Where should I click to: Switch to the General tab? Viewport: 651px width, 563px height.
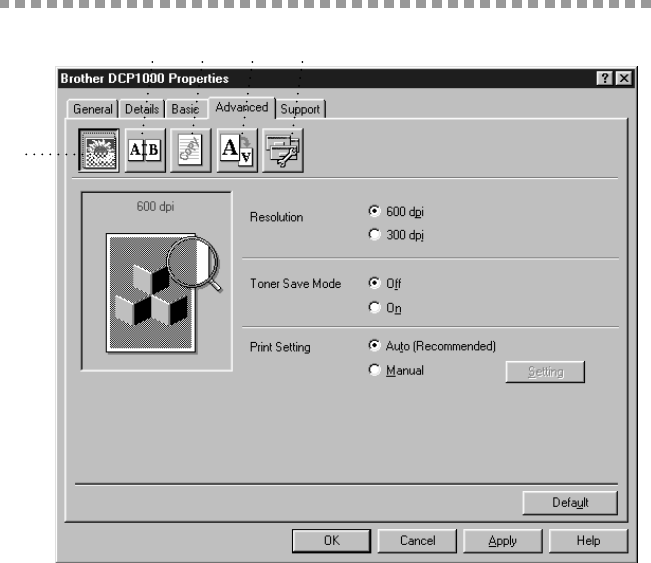click(x=93, y=109)
